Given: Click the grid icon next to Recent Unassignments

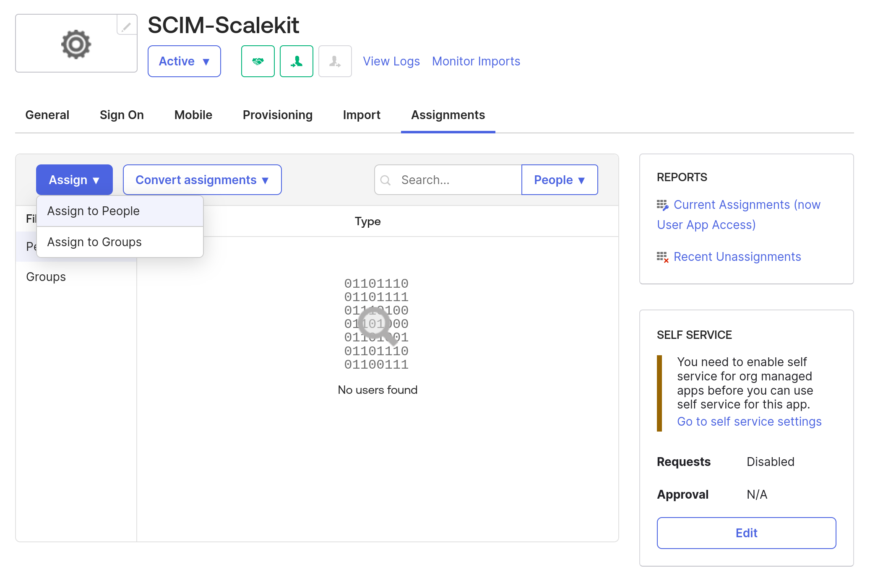Looking at the screenshot, I should point(662,257).
